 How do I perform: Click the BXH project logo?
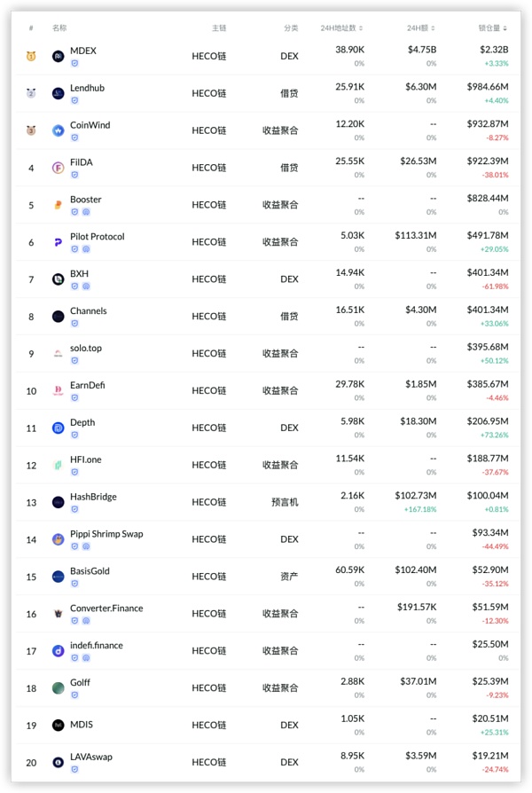pos(59,279)
